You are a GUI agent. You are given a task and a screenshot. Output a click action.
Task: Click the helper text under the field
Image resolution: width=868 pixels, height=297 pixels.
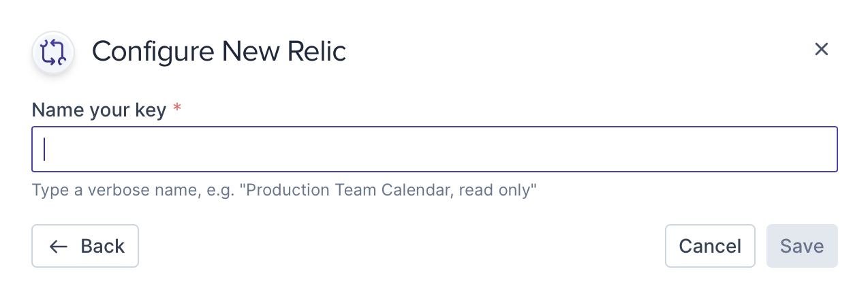coord(285,190)
